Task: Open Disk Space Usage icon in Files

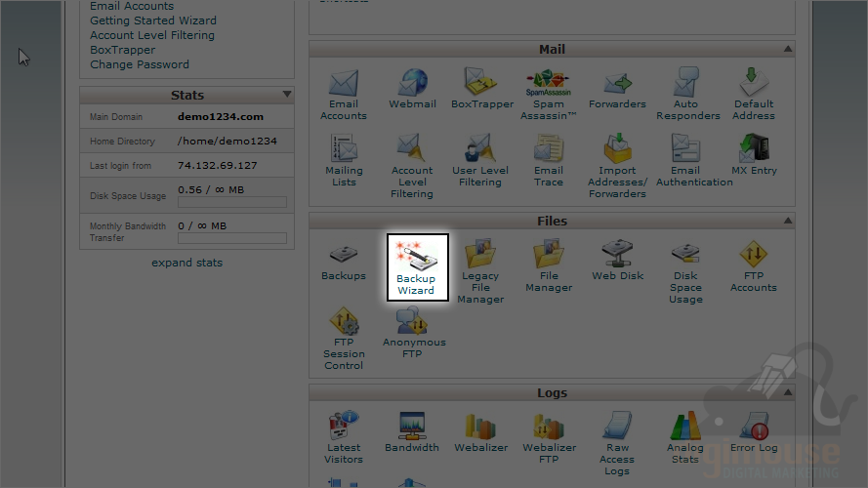Action: 685,271
